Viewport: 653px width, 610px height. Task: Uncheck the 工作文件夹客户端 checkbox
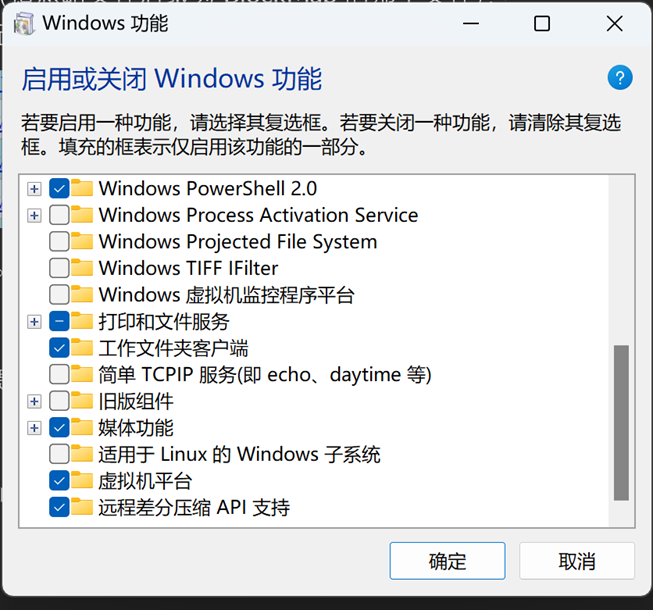59,348
